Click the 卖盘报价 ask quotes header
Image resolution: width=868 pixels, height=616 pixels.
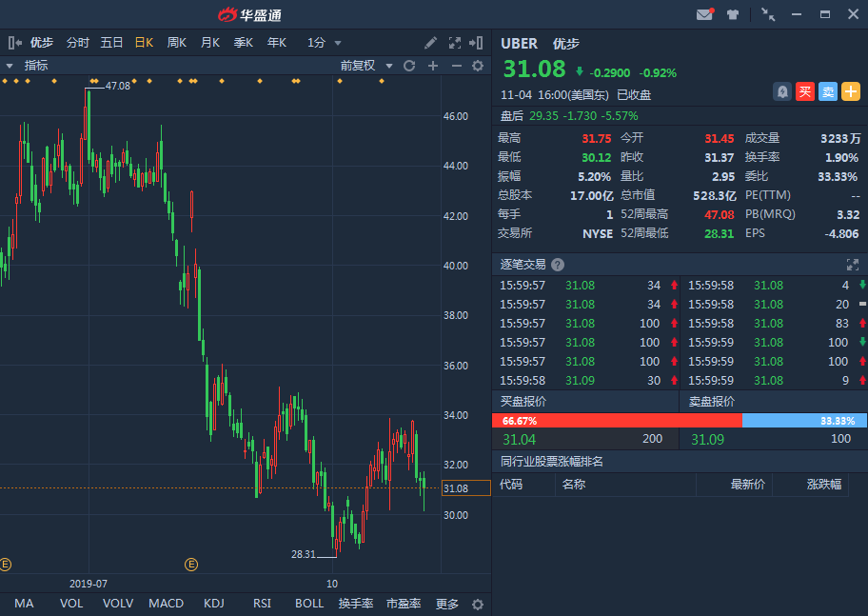pos(711,402)
